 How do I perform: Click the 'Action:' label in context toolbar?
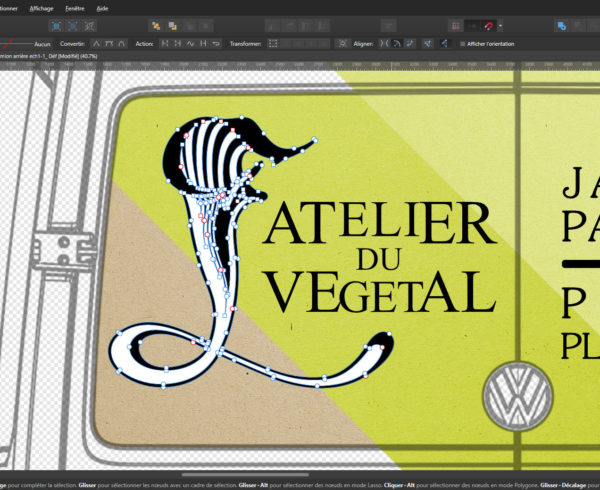pyautogui.click(x=144, y=44)
